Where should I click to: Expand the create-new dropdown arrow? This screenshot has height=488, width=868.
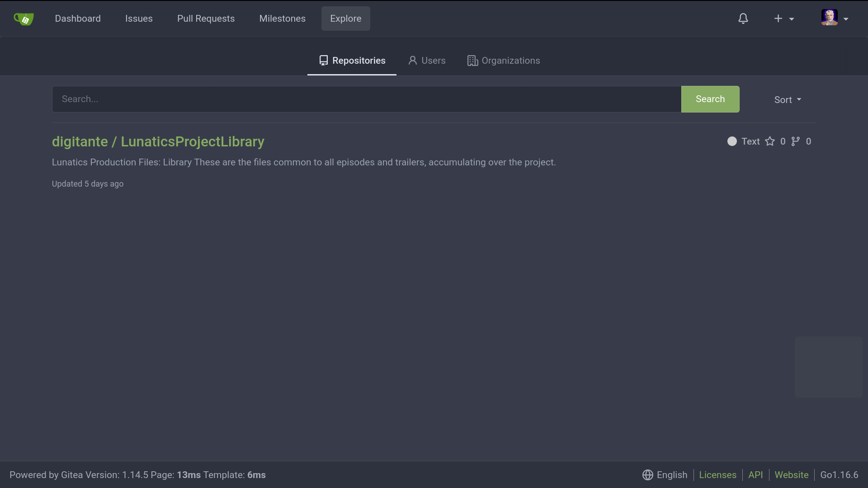(x=792, y=19)
